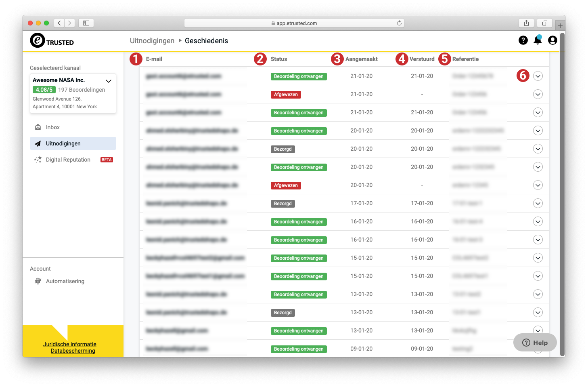This screenshot has width=588, height=387.
Task: Click the 197 Beoordelingen text
Action: tap(82, 90)
